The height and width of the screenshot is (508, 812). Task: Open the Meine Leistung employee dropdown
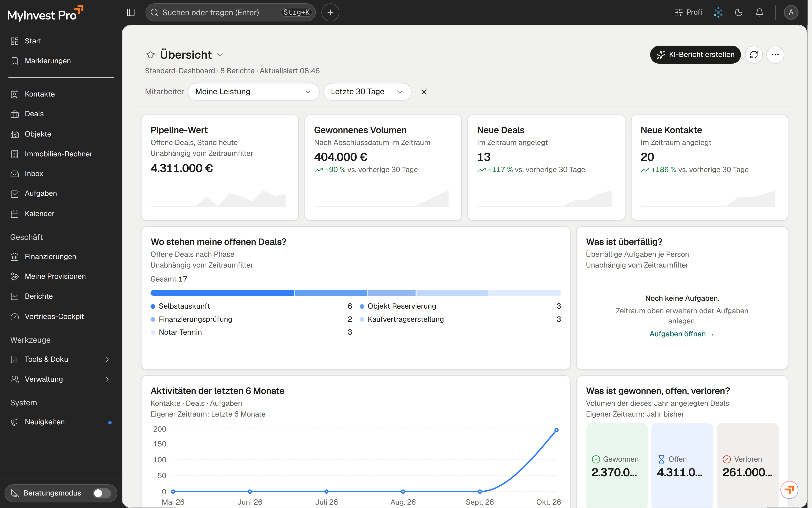[x=253, y=92]
